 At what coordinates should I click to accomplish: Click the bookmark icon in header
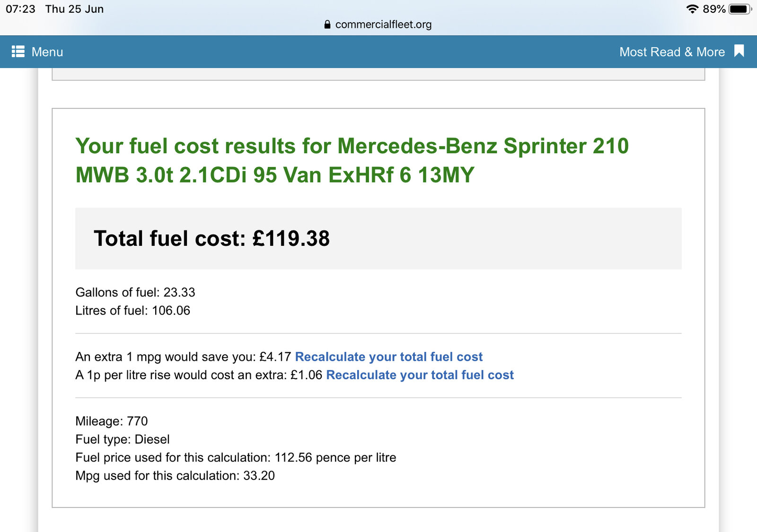point(739,51)
